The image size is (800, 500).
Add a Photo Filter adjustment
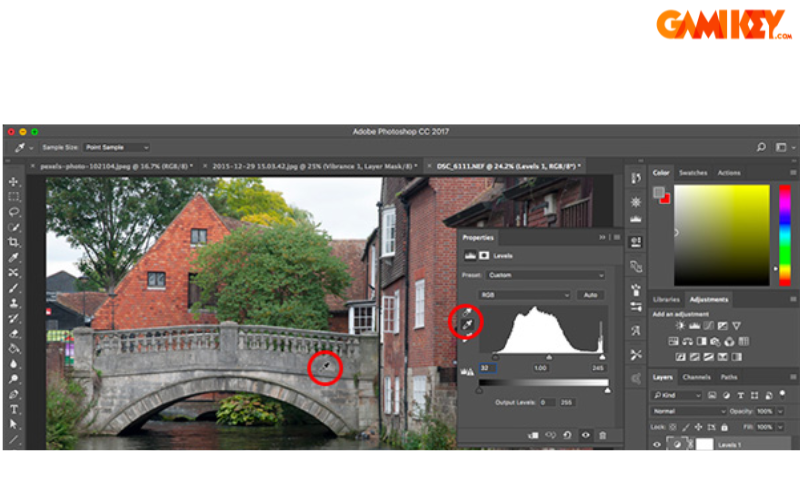pos(715,341)
